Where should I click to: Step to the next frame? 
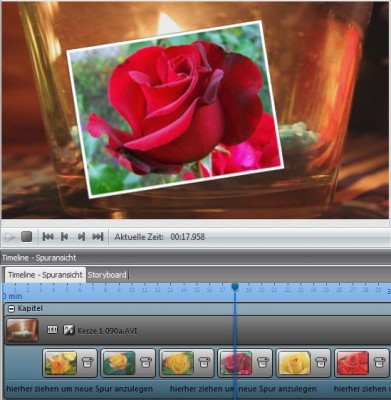tap(81, 237)
